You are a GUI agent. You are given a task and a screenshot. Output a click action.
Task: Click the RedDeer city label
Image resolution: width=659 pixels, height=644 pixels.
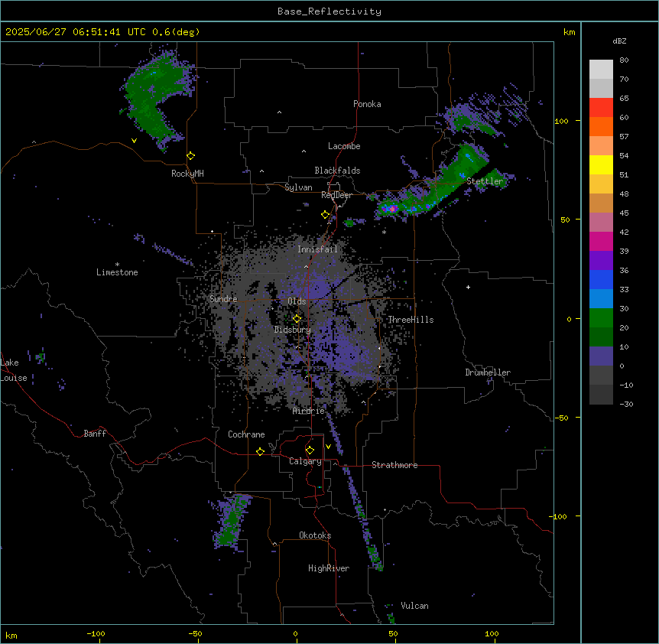click(x=336, y=195)
